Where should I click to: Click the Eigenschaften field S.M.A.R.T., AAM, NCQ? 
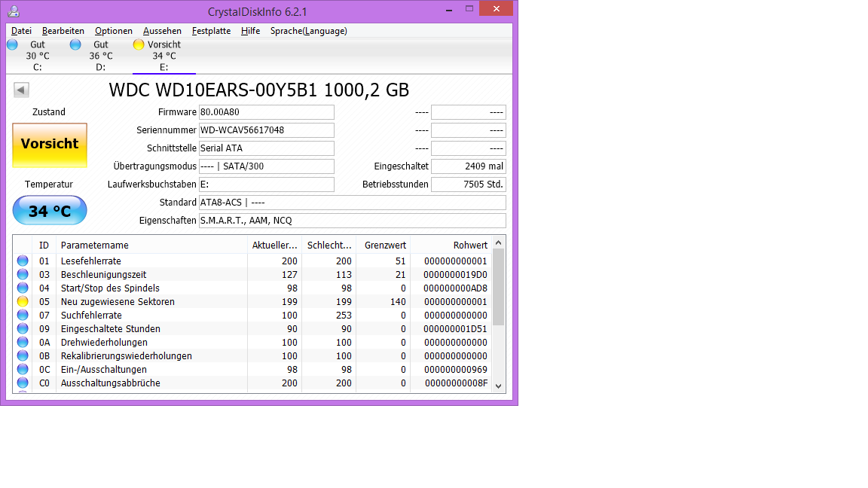coord(352,220)
